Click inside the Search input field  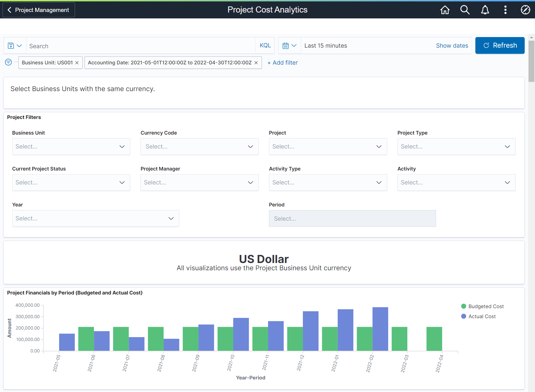(x=139, y=46)
